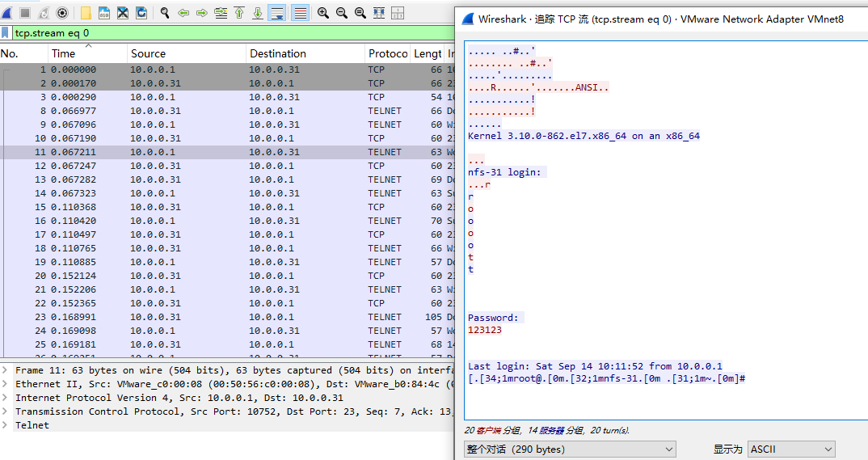Viewport: 868px width, 460px height.
Task: Open the ASCII display format dropdown
Action: (791, 449)
